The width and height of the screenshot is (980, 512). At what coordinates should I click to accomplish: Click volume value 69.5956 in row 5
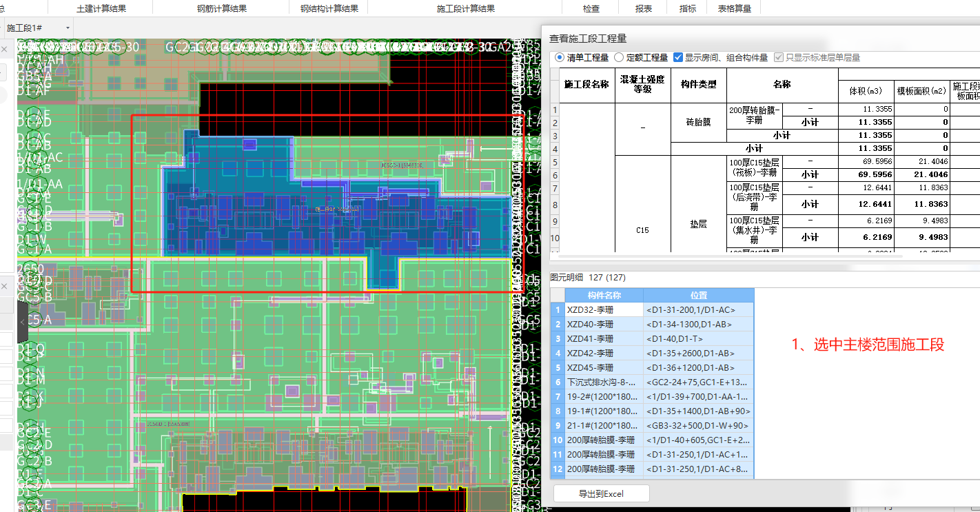pyautogui.click(x=866, y=161)
